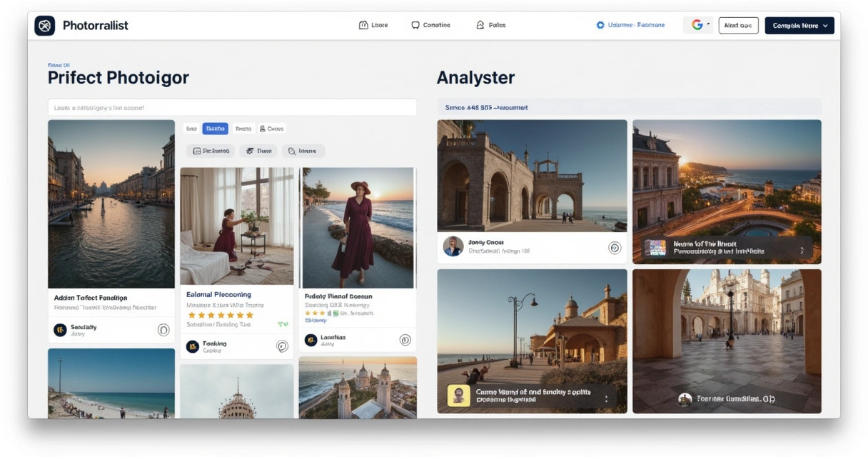Viewport: 868px width, 457px height.
Task: Open the canal sunset photo
Action: coord(111,204)
